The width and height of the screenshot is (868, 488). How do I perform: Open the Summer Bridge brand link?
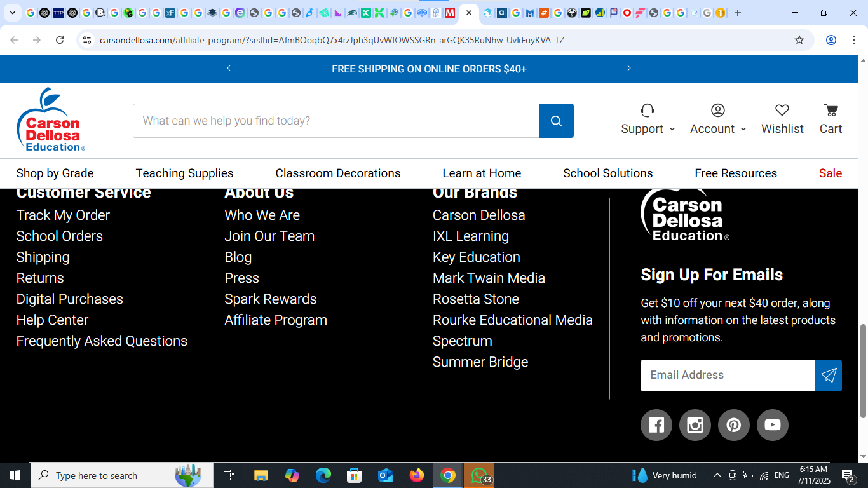(480, 362)
